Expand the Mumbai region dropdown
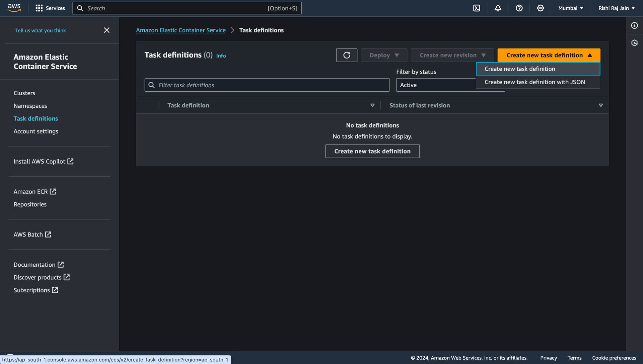 click(x=571, y=8)
